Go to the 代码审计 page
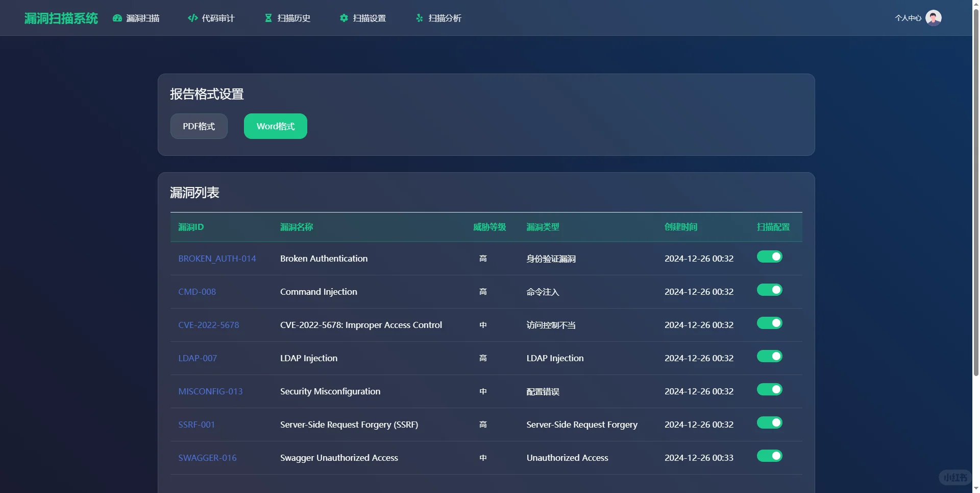Image resolution: width=980 pixels, height=493 pixels. tap(211, 18)
